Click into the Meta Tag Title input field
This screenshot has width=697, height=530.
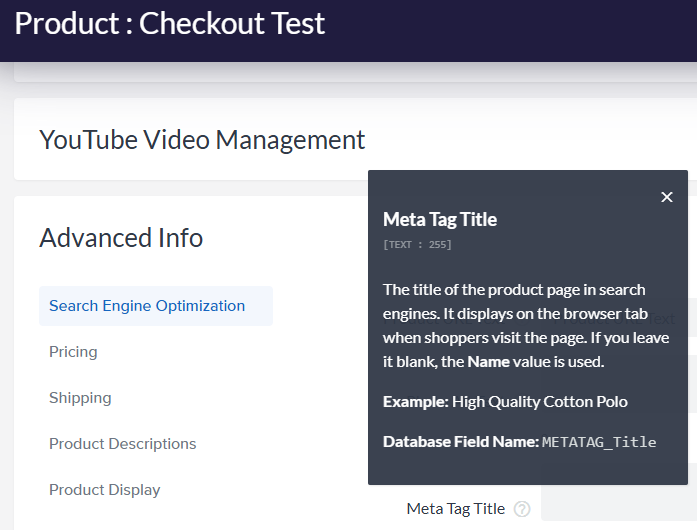point(615,509)
